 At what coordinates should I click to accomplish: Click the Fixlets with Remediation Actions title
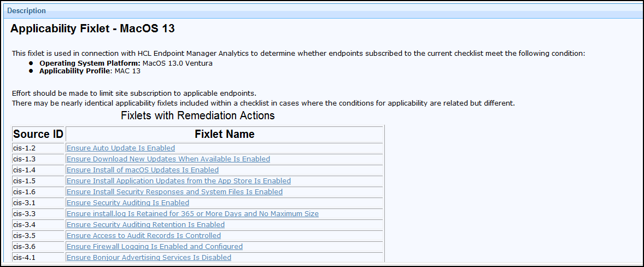coord(197,116)
